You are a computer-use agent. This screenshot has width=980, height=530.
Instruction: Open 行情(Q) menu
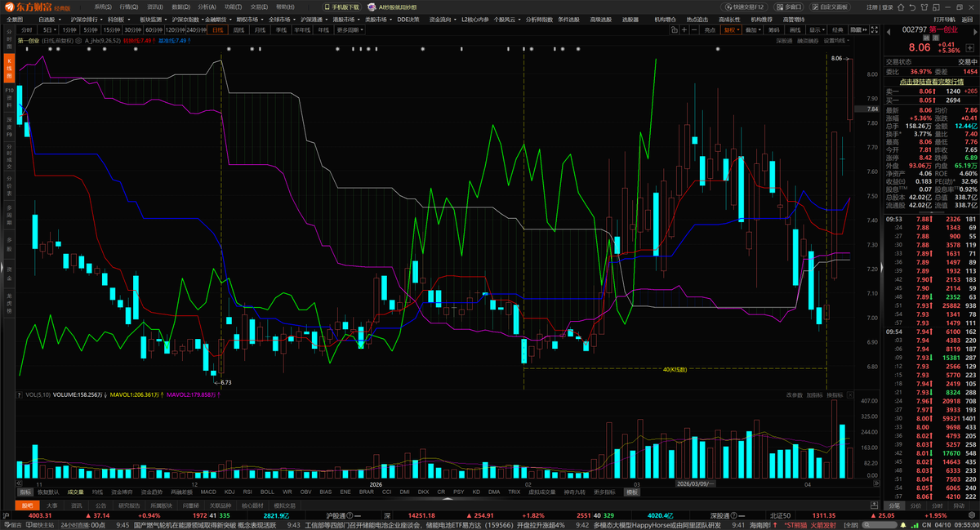129,7
